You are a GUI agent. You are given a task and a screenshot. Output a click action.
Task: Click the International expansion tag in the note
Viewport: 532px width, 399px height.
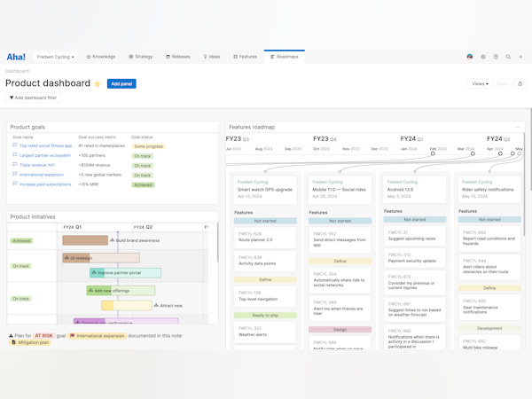97,335
